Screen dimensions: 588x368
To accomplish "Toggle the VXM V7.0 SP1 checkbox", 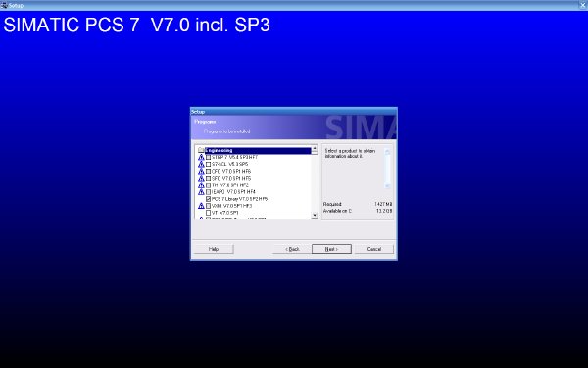I will click(x=208, y=206).
